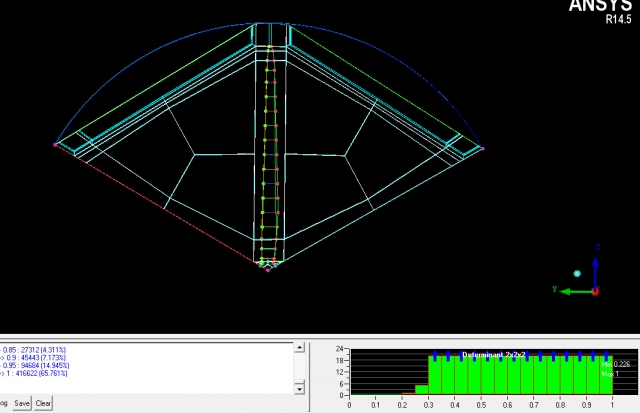640x413 pixels.
Task: Select the rightmost histogram bar ending at 1
Action: pyautogui.click(x=605, y=374)
